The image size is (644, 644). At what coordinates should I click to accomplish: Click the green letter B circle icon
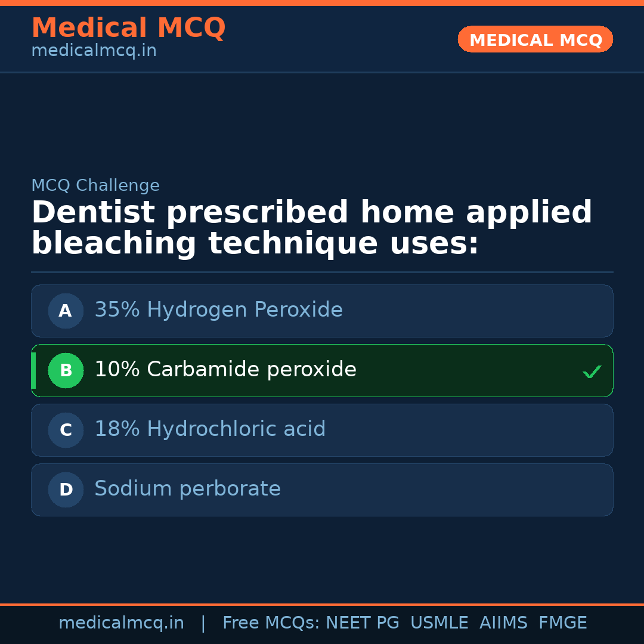(x=66, y=370)
